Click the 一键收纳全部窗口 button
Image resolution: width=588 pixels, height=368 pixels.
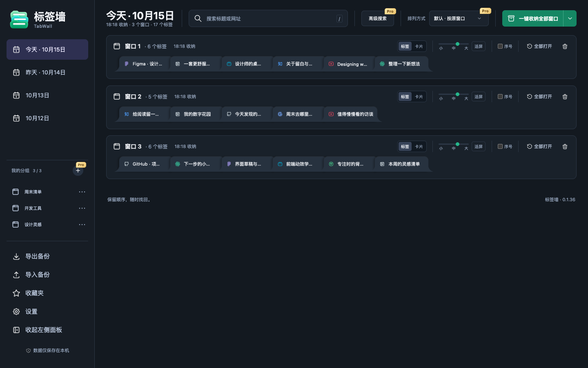pos(533,18)
